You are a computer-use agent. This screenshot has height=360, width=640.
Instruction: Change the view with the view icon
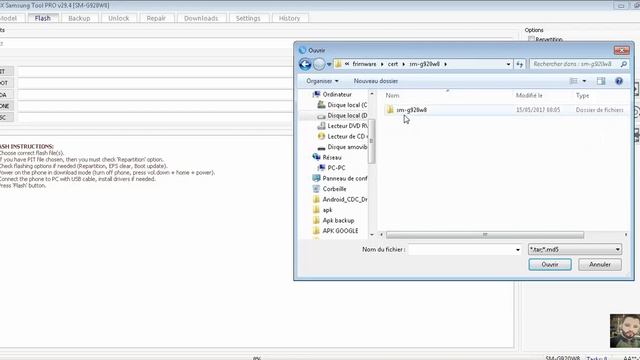573,81
